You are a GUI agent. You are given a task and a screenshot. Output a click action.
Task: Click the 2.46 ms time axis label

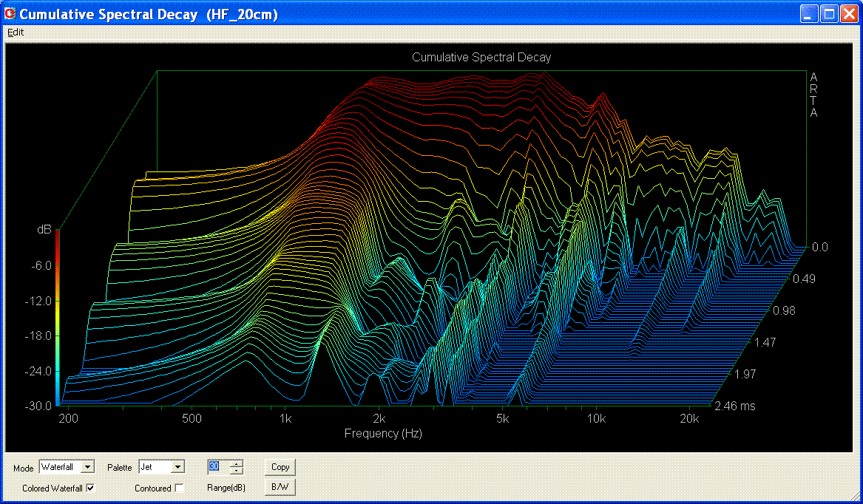click(734, 406)
